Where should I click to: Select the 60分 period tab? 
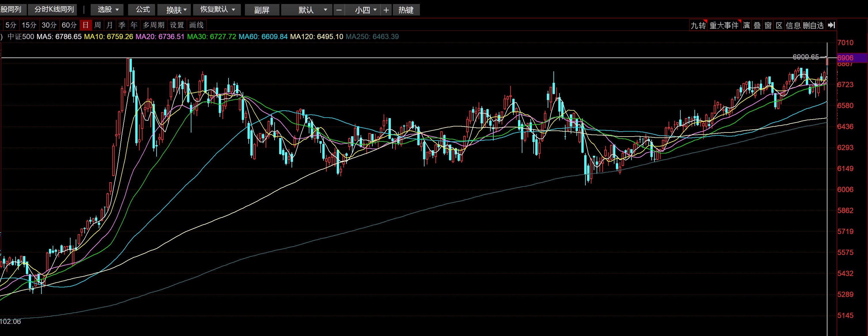click(x=69, y=25)
